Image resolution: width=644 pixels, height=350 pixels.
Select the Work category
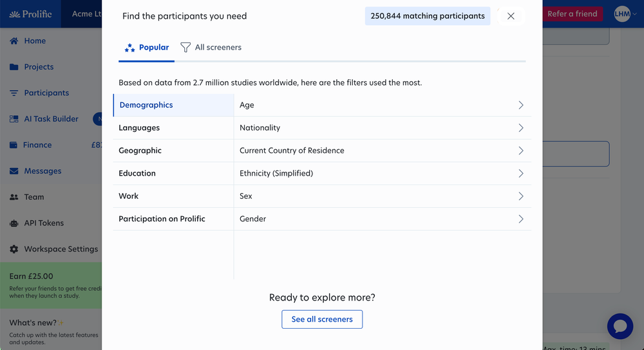pos(173,196)
